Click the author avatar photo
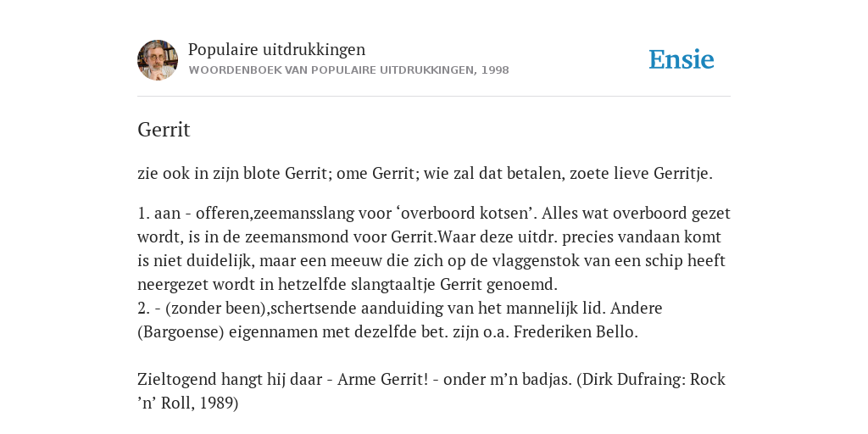 [158, 60]
